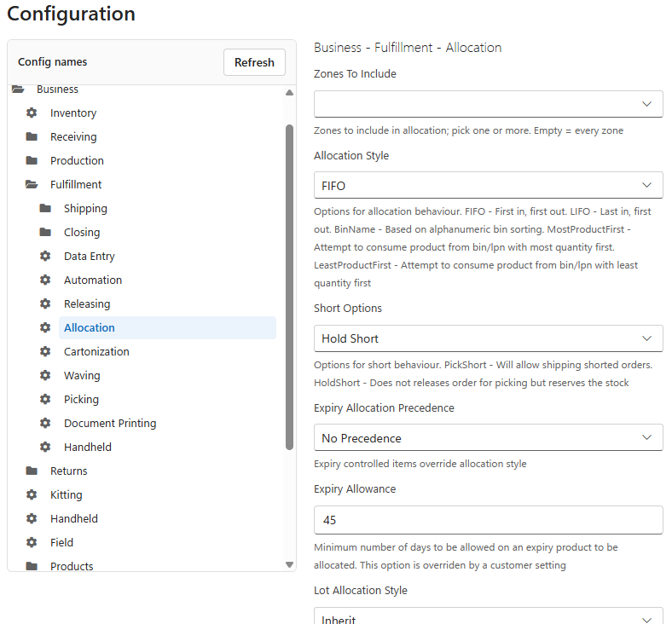672x624 pixels.
Task: Expand the Shipping folder
Action: [85, 208]
